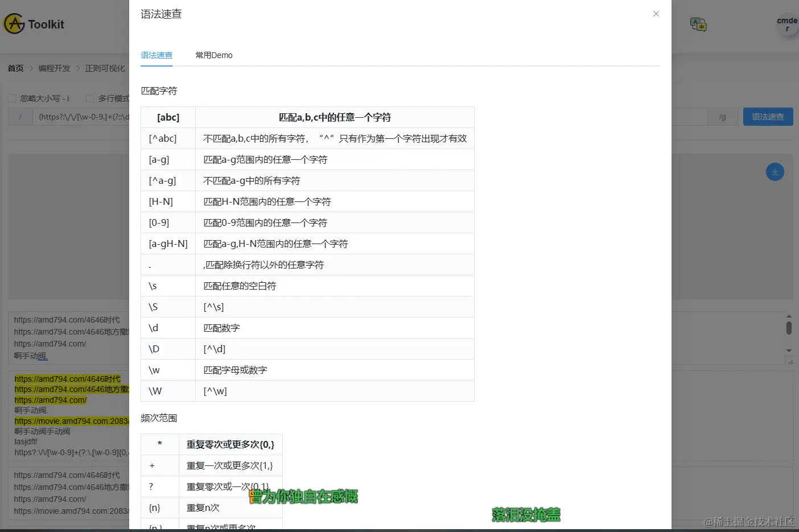
Task: Click the scrollbar up arrow
Action: pyautogui.click(x=789, y=316)
